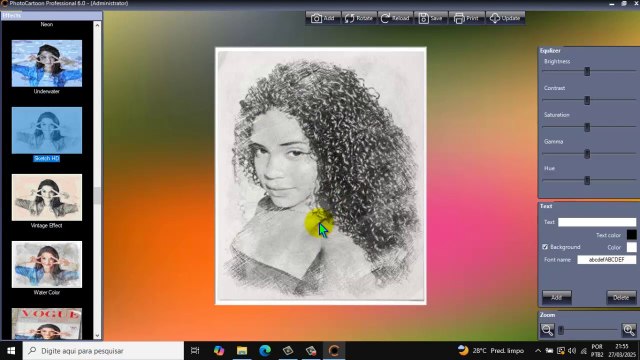The image size is (640, 360).
Task: Click the Update toolbar button
Action: [505, 18]
